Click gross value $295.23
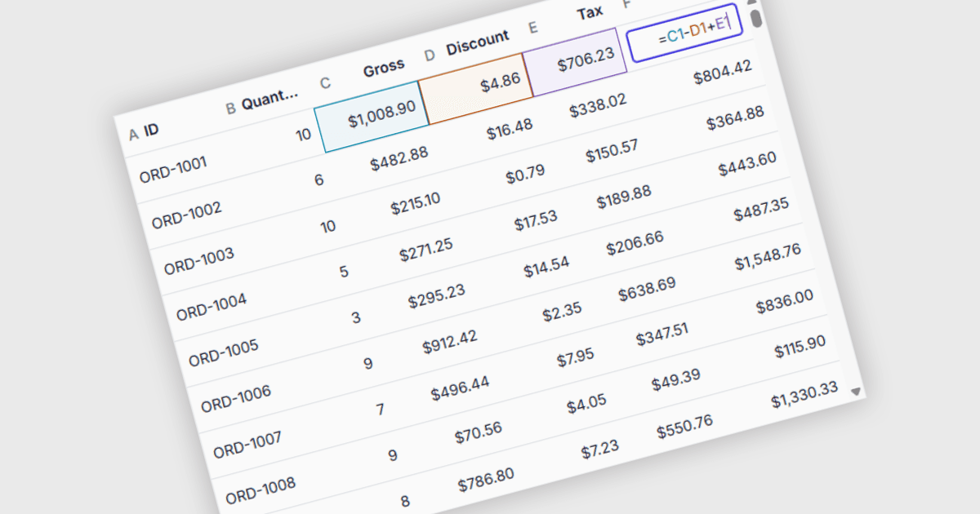The height and width of the screenshot is (514, 980). click(436, 297)
